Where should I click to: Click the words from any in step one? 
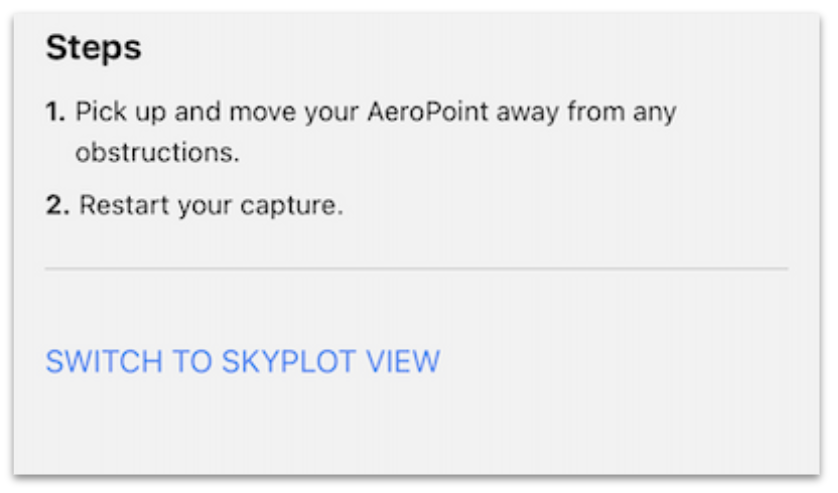(623, 111)
